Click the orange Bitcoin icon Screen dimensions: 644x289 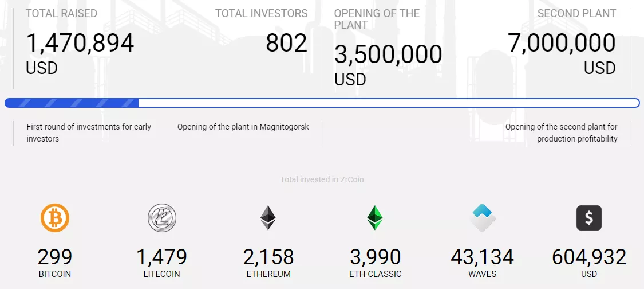55,218
